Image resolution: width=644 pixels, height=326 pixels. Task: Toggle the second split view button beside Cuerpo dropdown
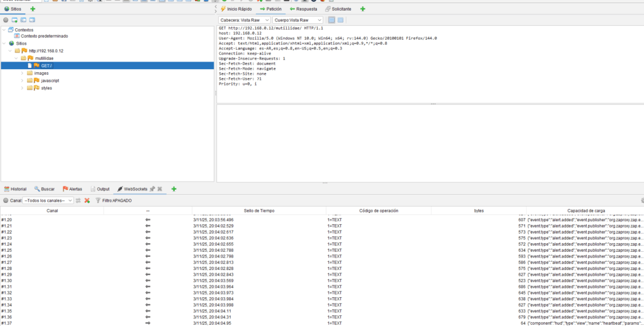pos(340,20)
